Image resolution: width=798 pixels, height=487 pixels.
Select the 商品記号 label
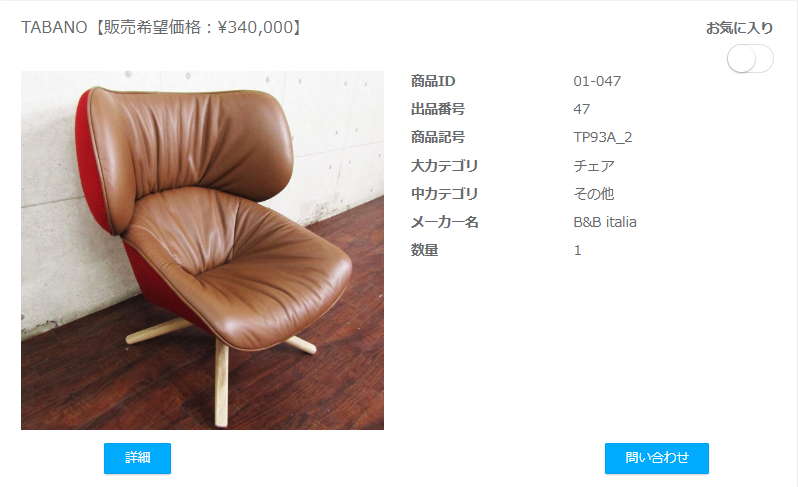pos(438,137)
